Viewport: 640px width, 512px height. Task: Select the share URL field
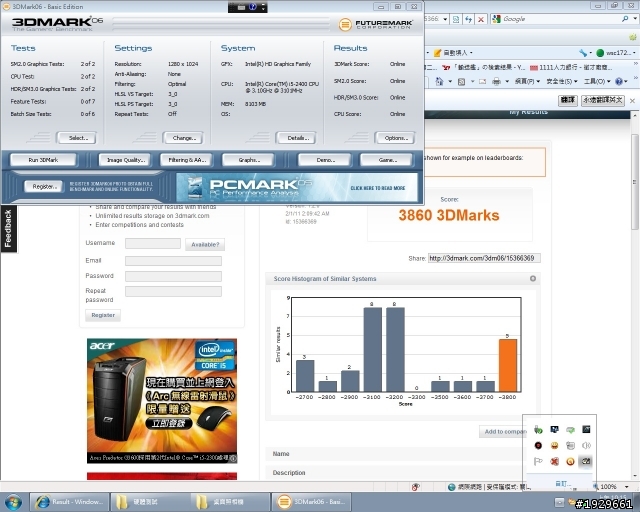pos(484,258)
